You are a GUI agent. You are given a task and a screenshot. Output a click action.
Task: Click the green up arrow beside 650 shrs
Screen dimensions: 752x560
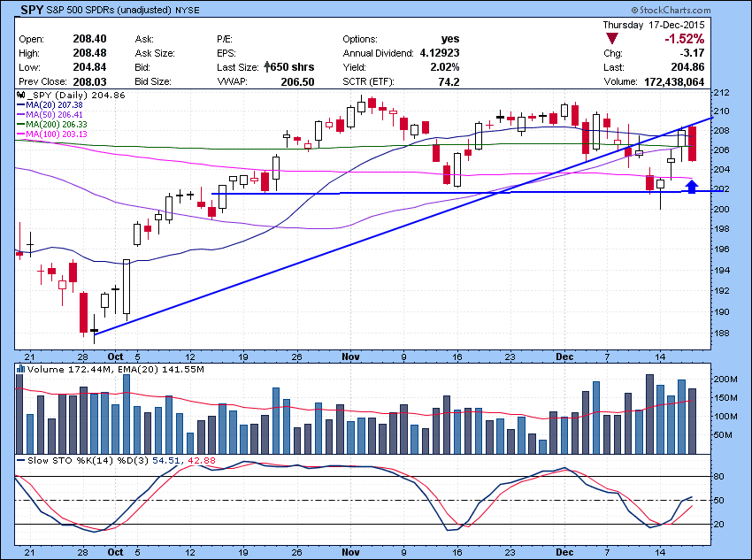[x=266, y=67]
